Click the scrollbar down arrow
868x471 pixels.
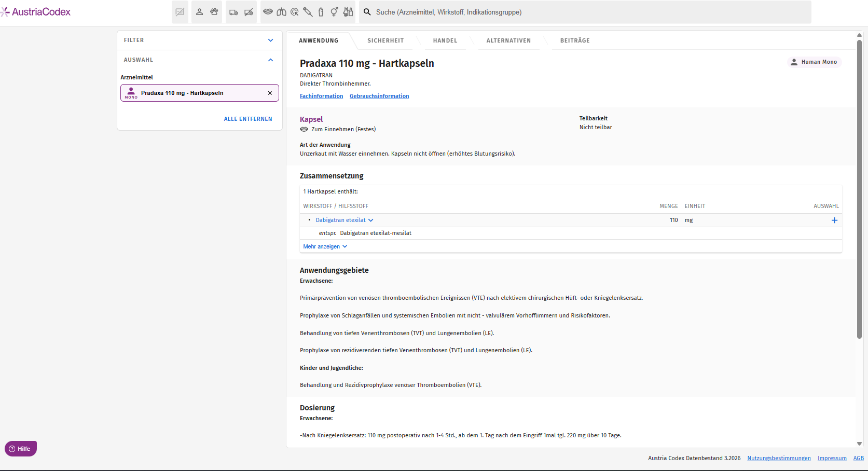tap(859, 444)
